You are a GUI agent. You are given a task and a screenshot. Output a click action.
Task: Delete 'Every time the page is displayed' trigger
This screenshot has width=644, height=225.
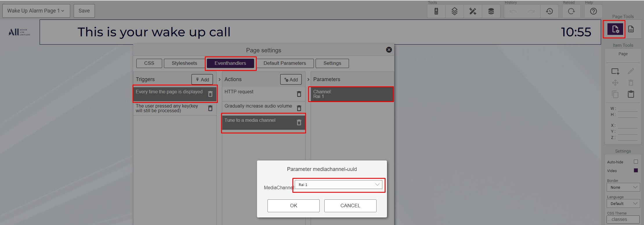[x=210, y=94]
